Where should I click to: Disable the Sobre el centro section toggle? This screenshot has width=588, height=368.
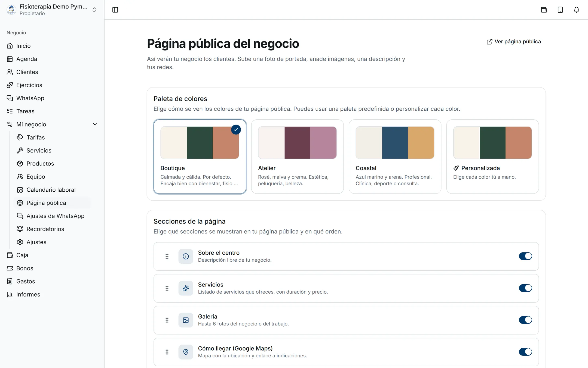pos(525,256)
